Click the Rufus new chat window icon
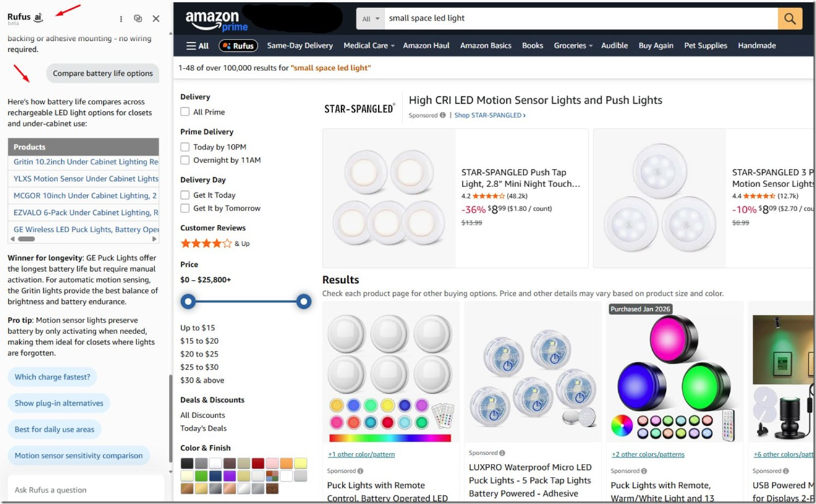The image size is (816, 504). coord(138,19)
